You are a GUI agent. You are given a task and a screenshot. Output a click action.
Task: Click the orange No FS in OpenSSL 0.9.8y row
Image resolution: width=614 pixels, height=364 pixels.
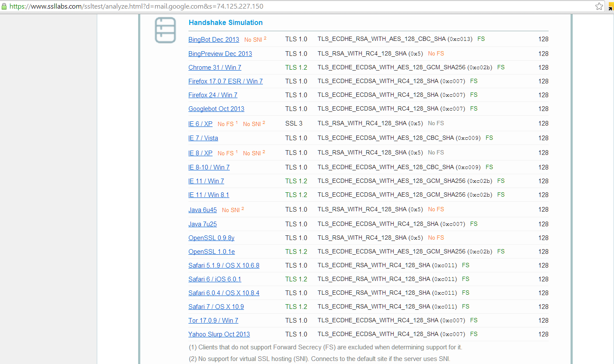[x=436, y=238]
